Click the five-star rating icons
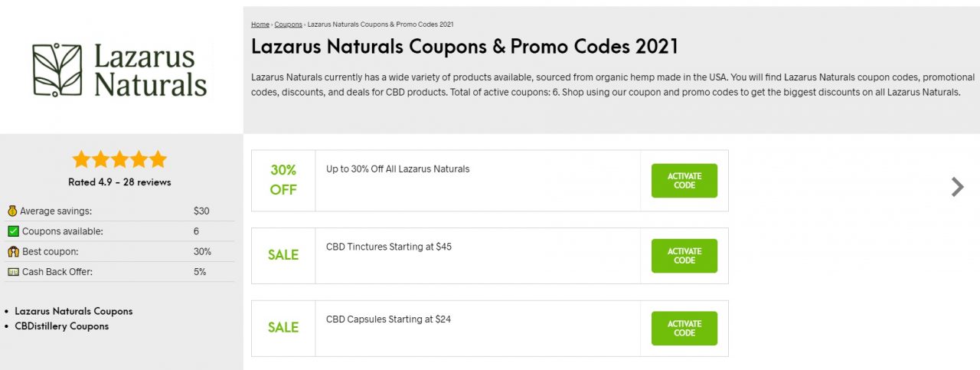The width and height of the screenshot is (980, 370). pos(119,159)
